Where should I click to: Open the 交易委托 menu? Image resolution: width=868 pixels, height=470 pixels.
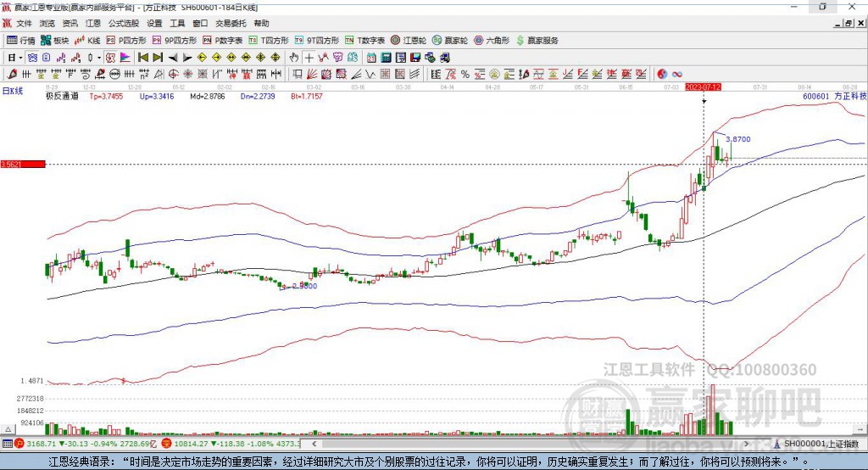click(231, 23)
